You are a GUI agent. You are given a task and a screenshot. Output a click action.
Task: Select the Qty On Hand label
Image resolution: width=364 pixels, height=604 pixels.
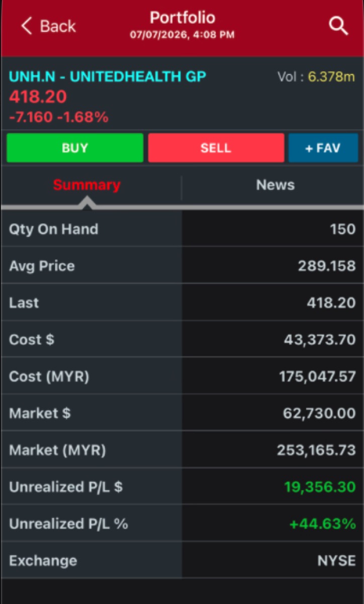[53, 229]
